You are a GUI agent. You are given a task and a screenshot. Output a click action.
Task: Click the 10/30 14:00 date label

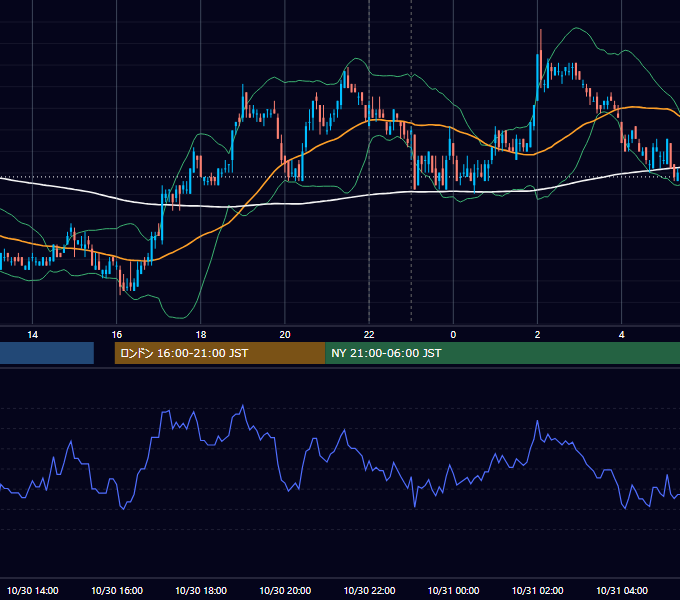coord(33,590)
